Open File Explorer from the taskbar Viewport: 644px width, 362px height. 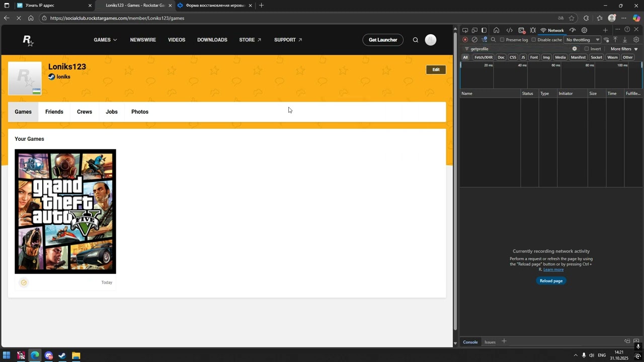click(76, 355)
